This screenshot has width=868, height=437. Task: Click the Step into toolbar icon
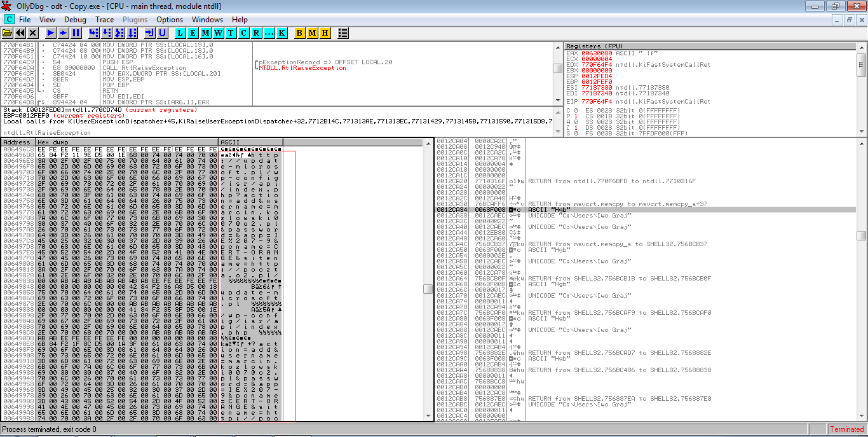pyautogui.click(x=94, y=32)
